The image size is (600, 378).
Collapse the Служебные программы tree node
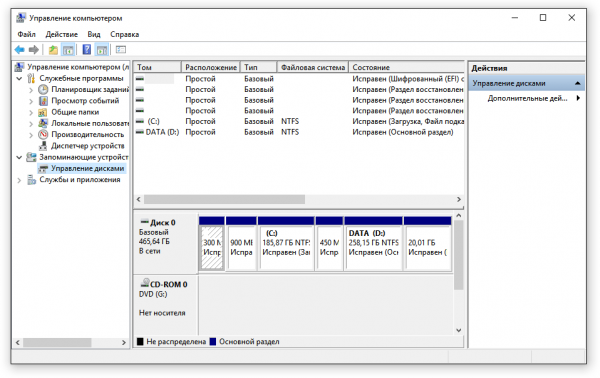pyautogui.click(x=20, y=78)
